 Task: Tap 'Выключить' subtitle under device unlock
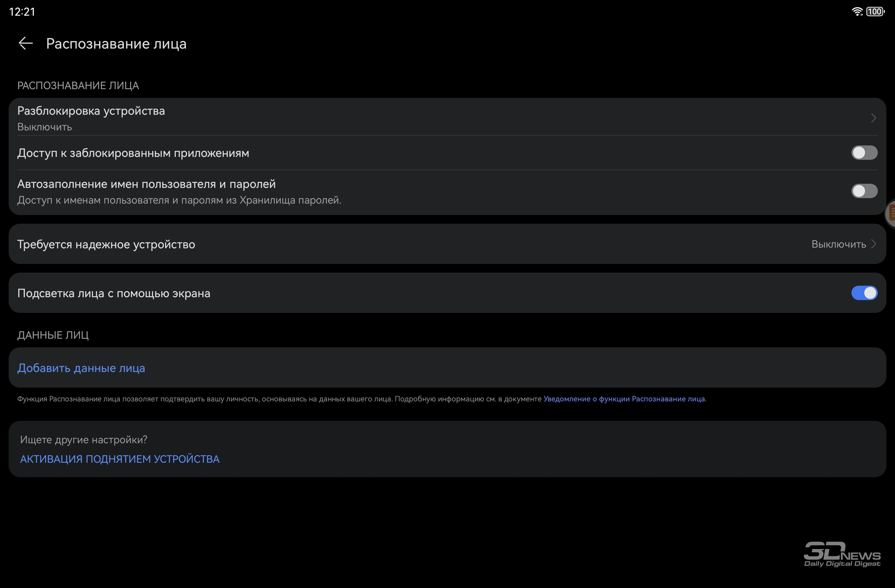(45, 127)
